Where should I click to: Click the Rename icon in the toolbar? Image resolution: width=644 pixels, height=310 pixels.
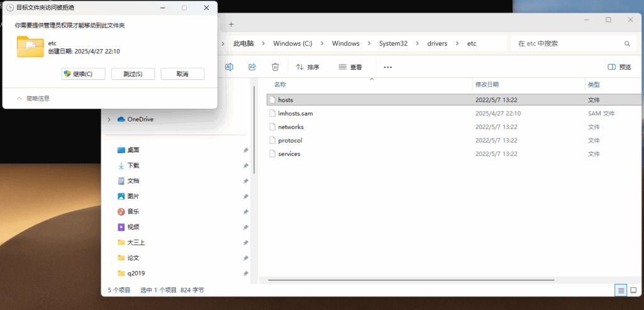(x=230, y=67)
